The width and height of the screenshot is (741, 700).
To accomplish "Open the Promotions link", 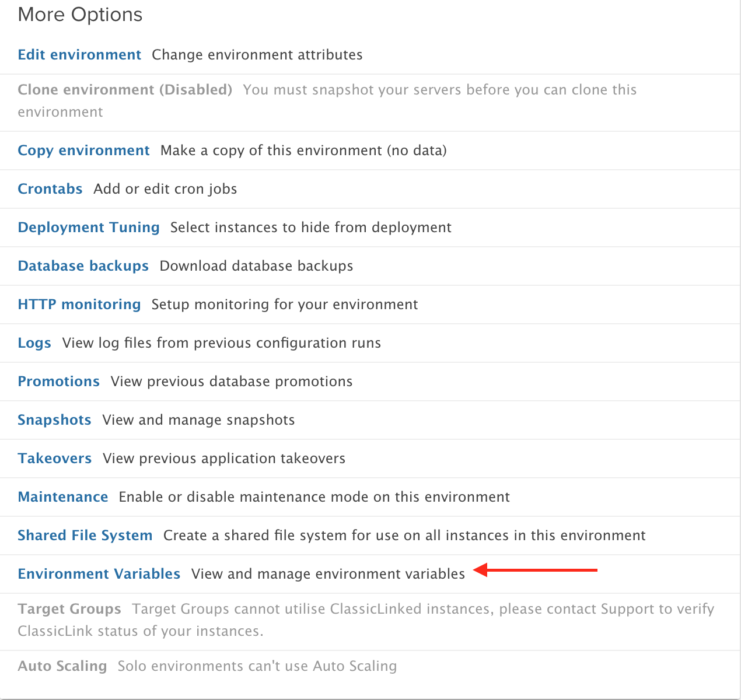I will (59, 381).
